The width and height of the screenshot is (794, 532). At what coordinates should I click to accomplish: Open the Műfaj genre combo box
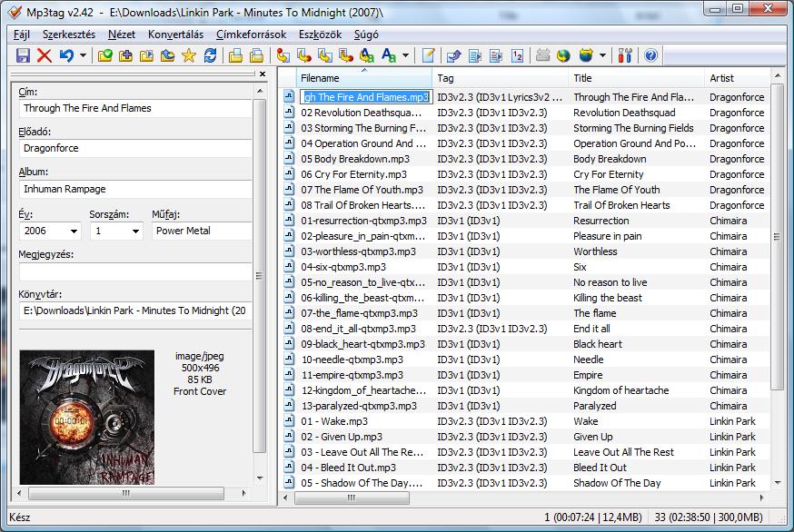[201, 232]
